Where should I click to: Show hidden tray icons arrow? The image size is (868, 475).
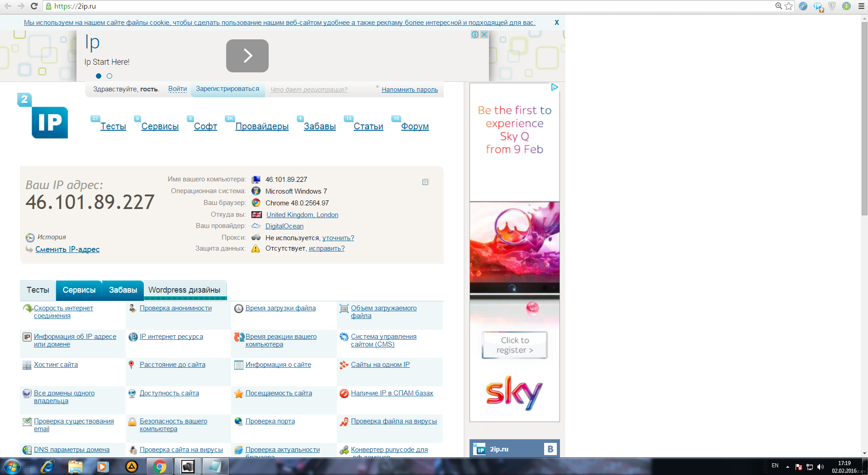point(787,466)
